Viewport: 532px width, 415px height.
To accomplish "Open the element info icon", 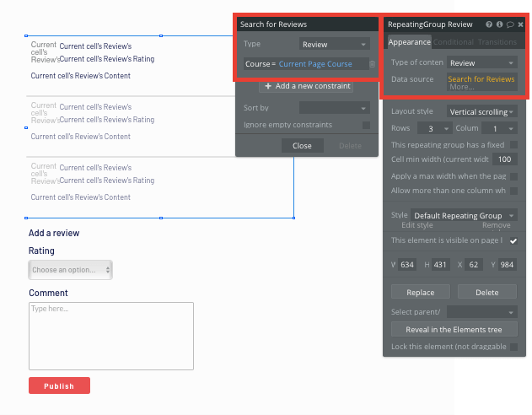I will coord(500,24).
